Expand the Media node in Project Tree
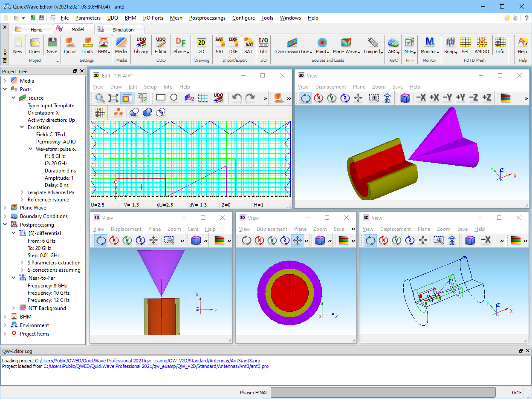The height and width of the screenshot is (399, 532). point(5,80)
